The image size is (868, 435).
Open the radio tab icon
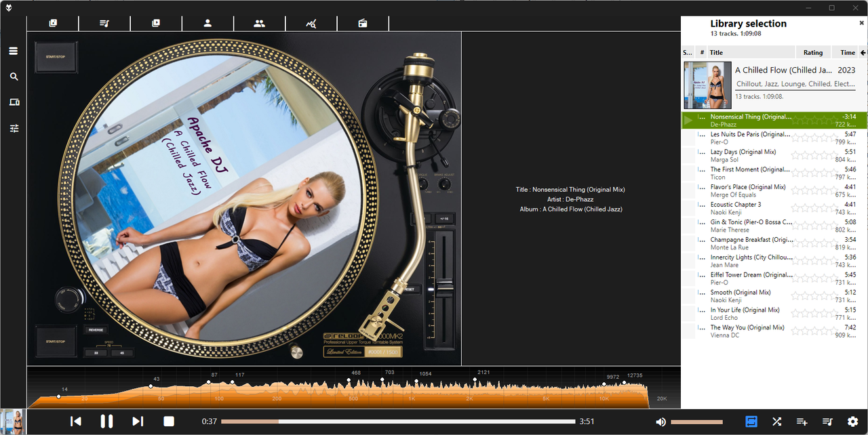(x=363, y=23)
